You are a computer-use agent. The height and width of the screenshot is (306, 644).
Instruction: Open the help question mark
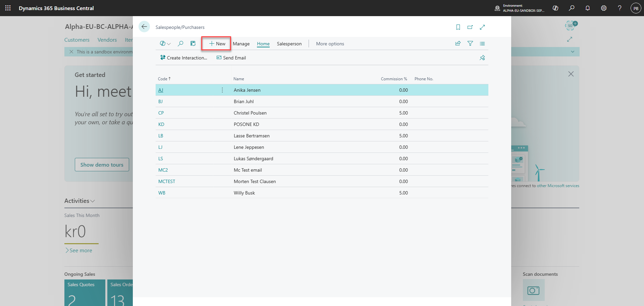coord(620,8)
